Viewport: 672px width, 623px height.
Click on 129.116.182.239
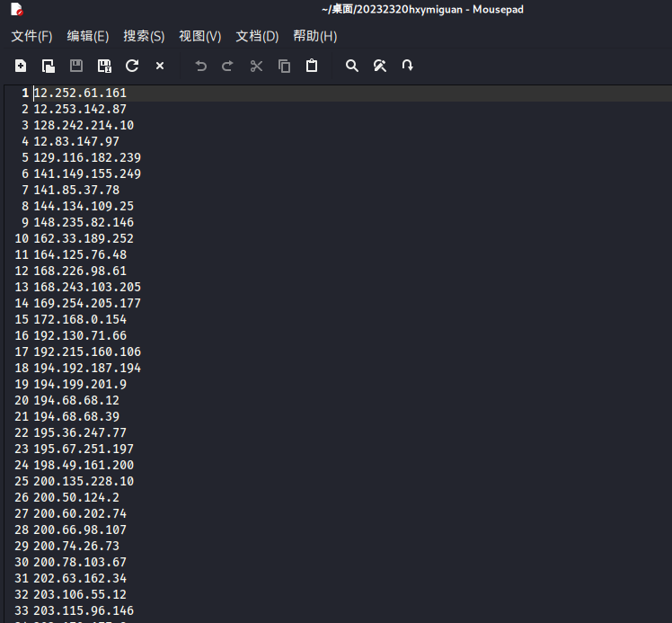click(87, 158)
